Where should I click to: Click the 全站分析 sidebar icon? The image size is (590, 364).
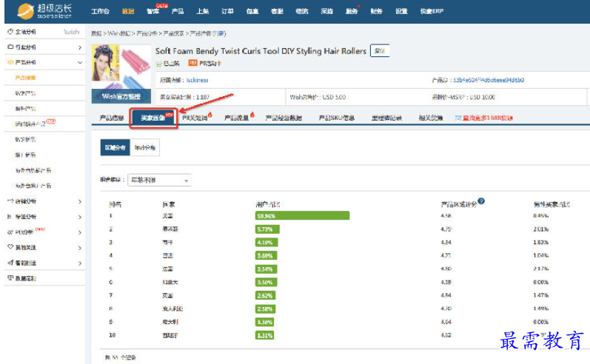click(x=10, y=32)
